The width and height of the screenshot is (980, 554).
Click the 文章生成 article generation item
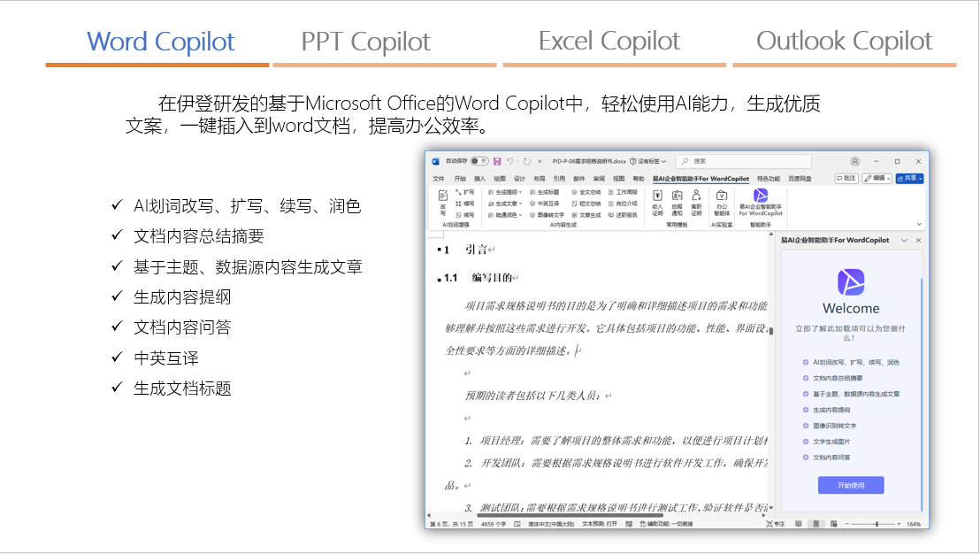pos(586,215)
